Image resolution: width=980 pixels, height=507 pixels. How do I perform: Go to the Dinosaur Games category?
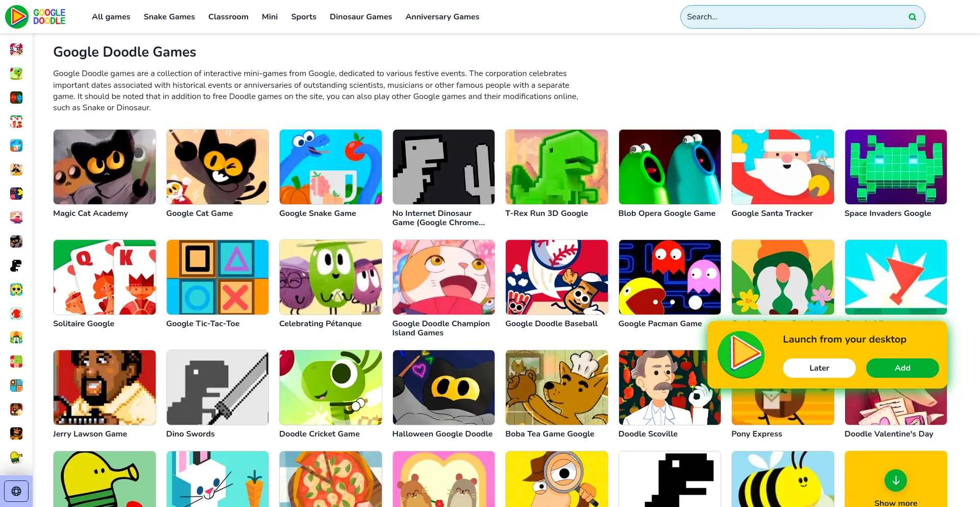[x=360, y=17]
